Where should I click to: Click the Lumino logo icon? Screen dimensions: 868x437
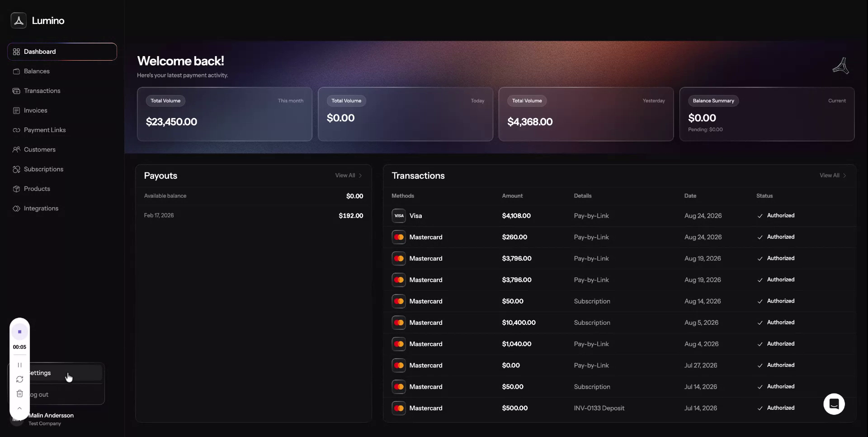(19, 20)
